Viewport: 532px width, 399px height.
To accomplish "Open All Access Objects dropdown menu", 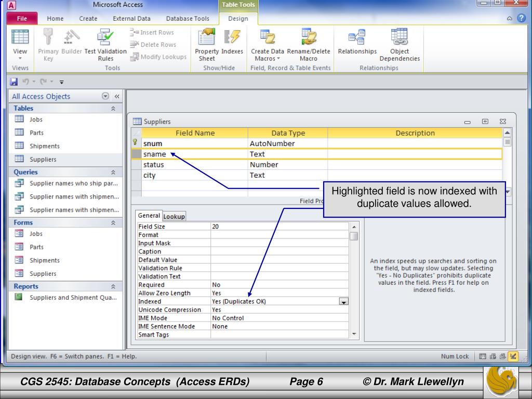I will (x=105, y=96).
